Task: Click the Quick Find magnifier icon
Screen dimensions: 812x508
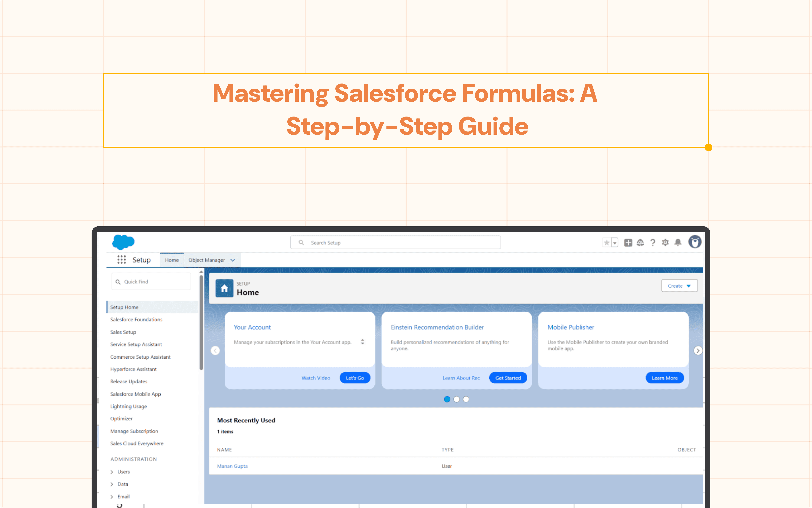Action: click(x=118, y=282)
